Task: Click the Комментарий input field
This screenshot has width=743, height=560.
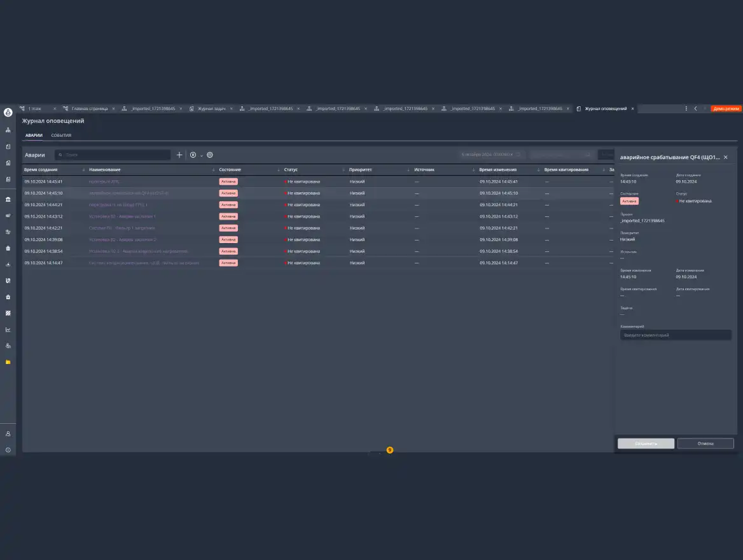Action: tap(675, 335)
